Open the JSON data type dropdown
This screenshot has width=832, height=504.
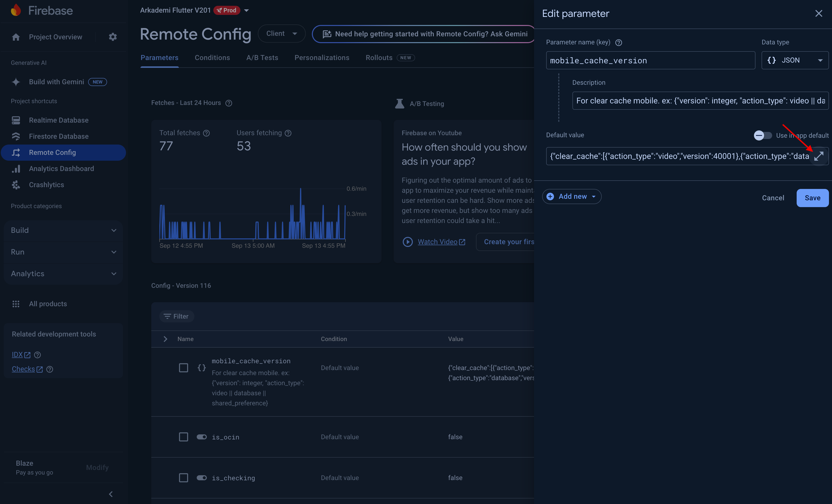pyautogui.click(x=795, y=60)
